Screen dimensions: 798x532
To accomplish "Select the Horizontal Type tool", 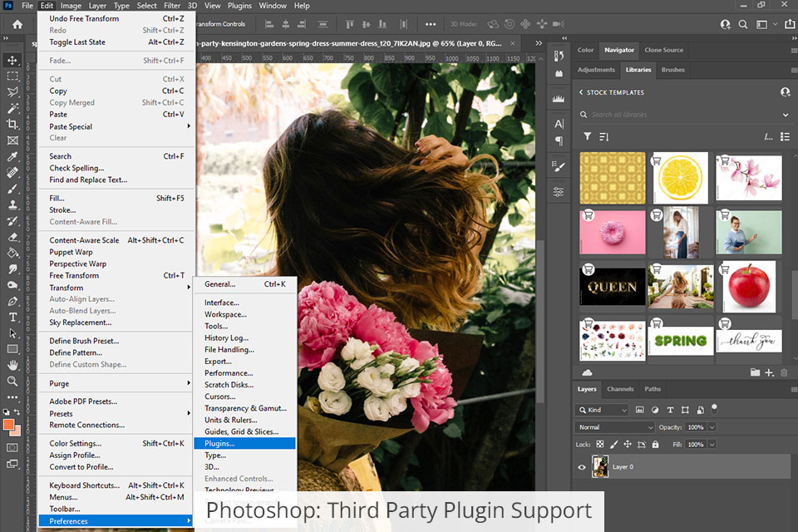I will tap(12, 318).
